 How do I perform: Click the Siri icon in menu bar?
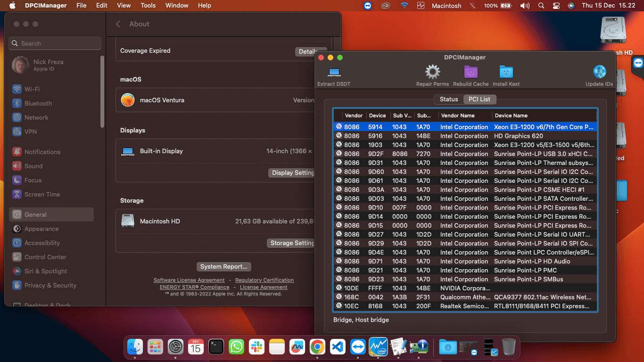[x=571, y=6]
